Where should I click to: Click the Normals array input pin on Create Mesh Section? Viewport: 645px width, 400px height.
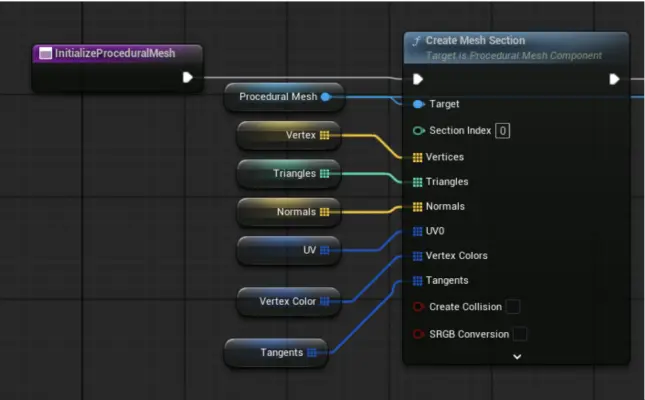418,207
